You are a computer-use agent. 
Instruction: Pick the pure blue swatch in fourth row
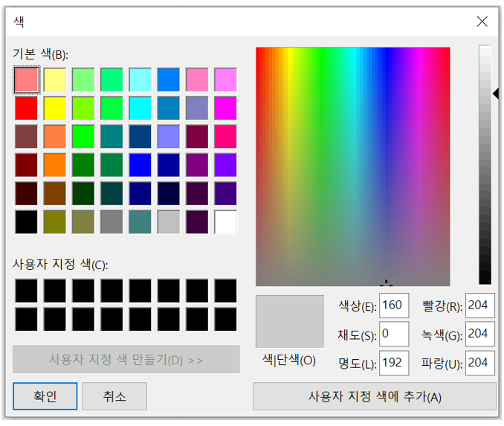coord(140,165)
